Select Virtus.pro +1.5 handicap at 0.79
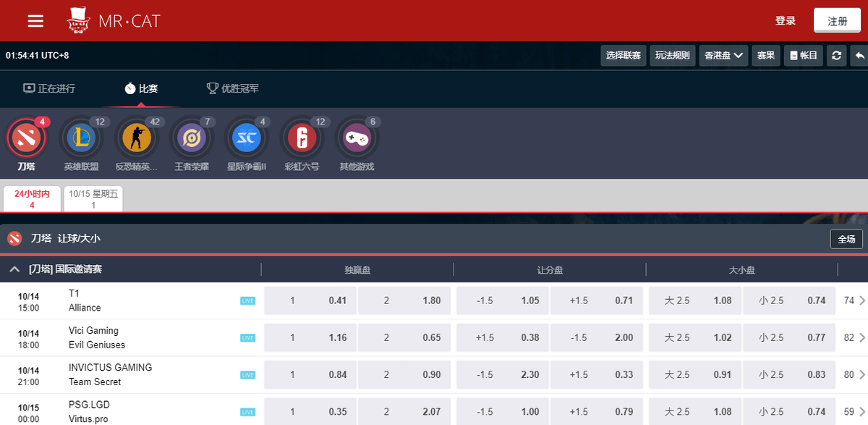Screen dimensions: 868x425 (597, 411)
